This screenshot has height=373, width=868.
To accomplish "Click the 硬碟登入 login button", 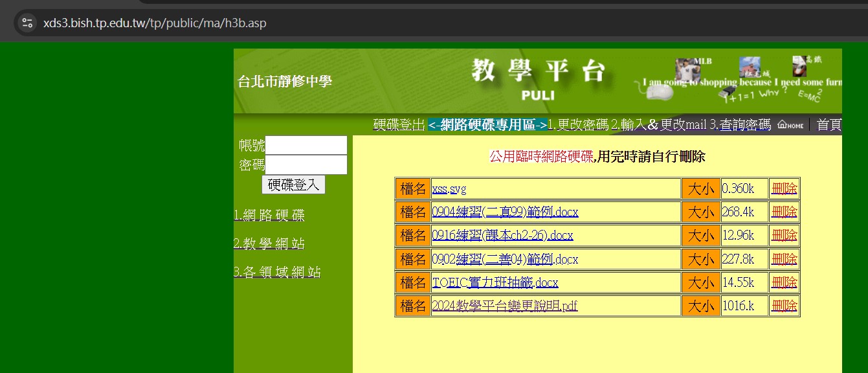I will tap(293, 185).
